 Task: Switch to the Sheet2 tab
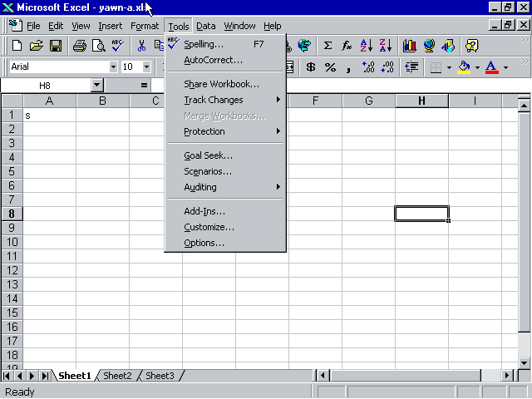(117, 376)
